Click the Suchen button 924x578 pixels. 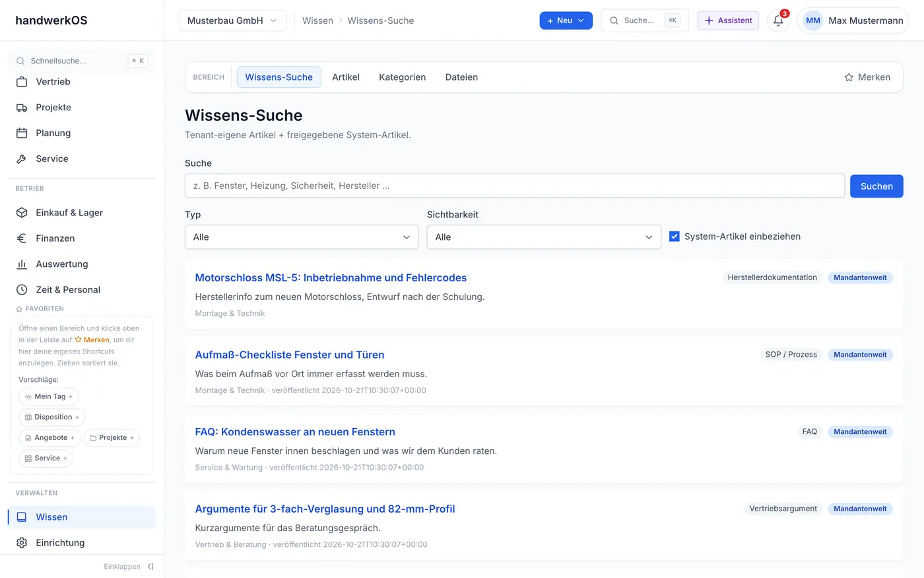click(x=876, y=186)
